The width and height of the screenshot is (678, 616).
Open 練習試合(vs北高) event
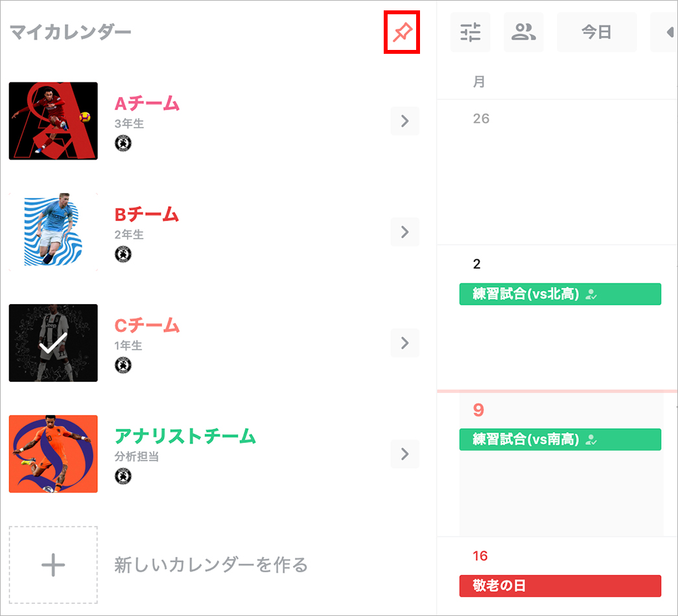point(560,294)
